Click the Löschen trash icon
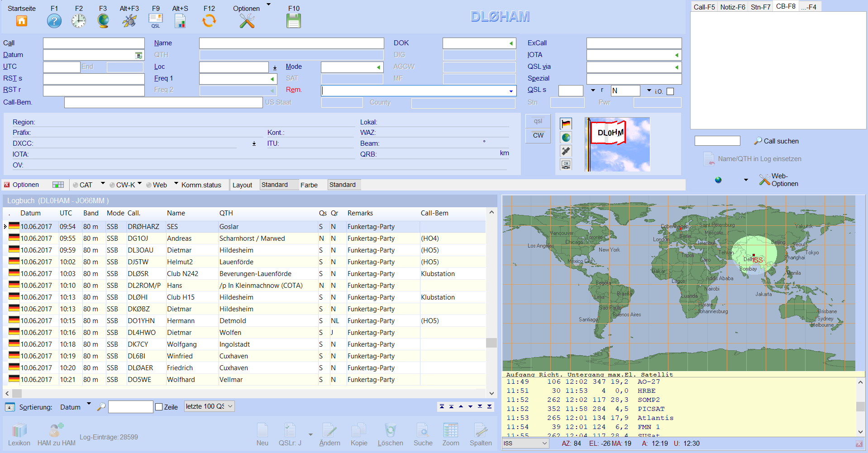 point(390,430)
